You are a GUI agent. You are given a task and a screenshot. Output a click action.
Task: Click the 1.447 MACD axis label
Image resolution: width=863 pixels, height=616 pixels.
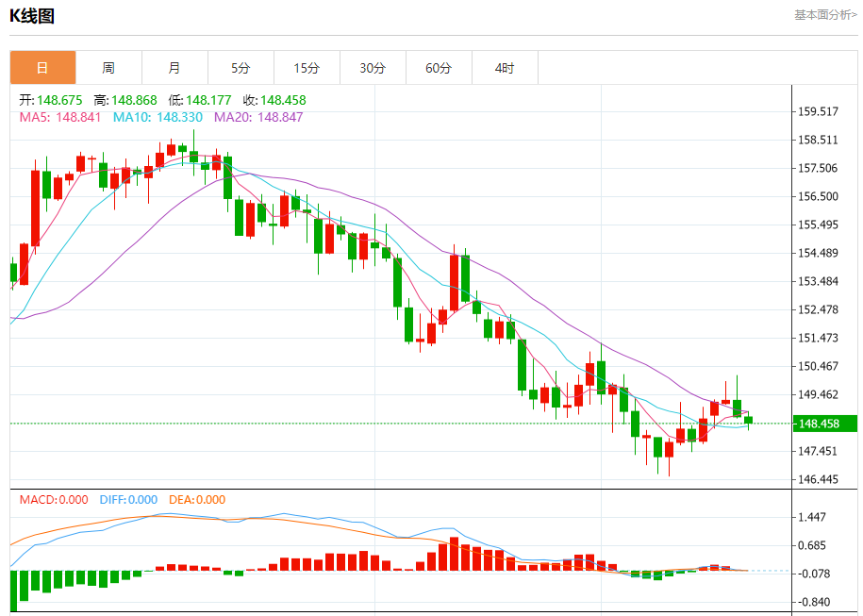[812, 517]
